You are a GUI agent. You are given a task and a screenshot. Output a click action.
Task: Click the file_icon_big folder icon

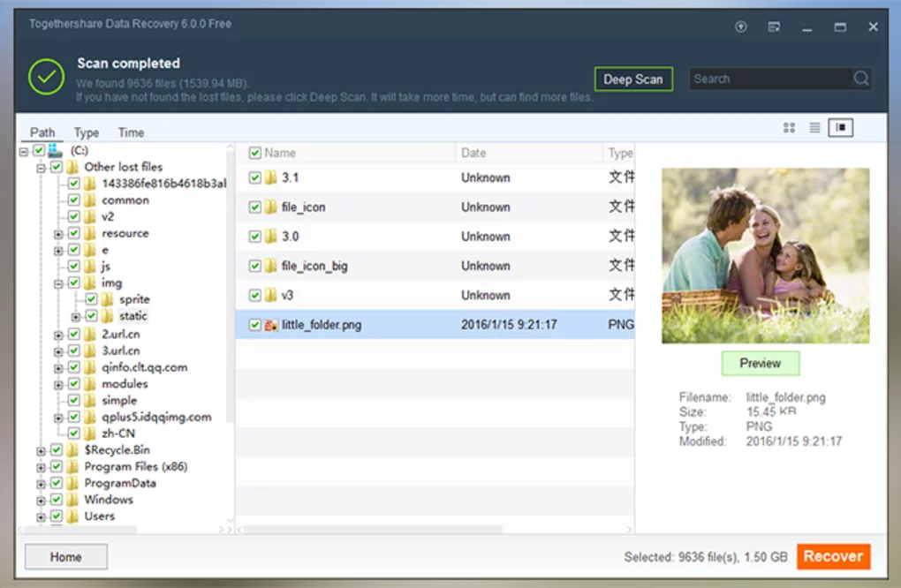pos(271,266)
